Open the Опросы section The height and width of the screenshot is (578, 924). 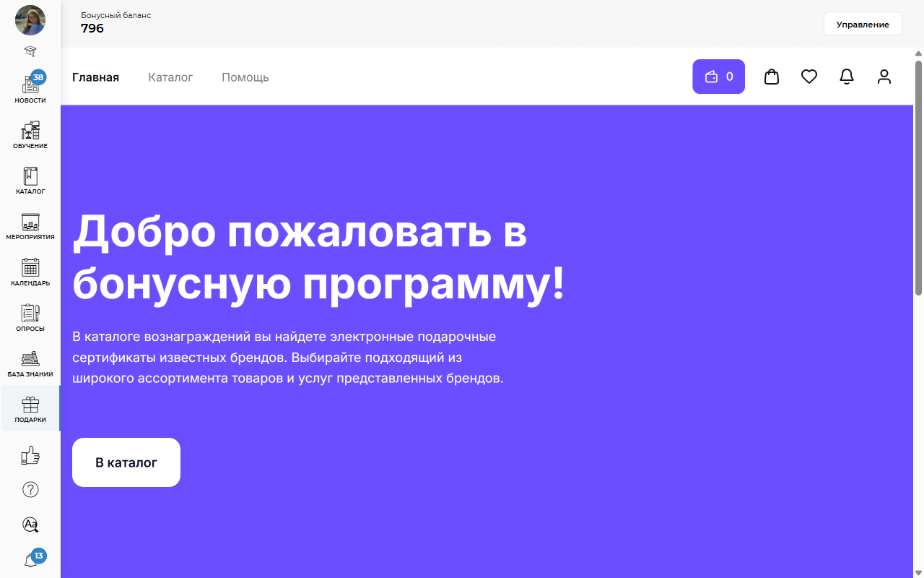click(30, 317)
